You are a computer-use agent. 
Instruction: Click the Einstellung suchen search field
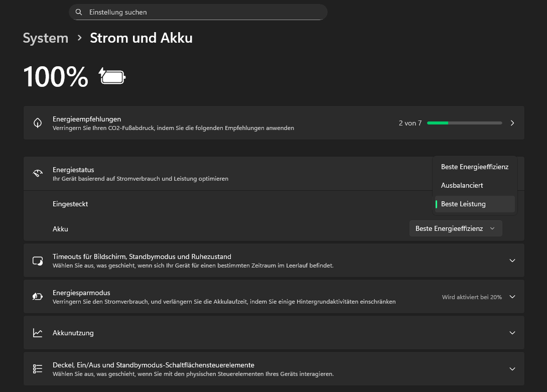[201, 12]
